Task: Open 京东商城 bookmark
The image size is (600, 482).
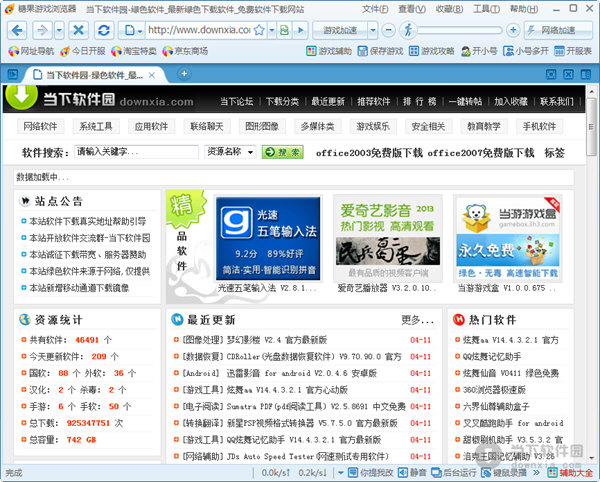Action: (185, 51)
